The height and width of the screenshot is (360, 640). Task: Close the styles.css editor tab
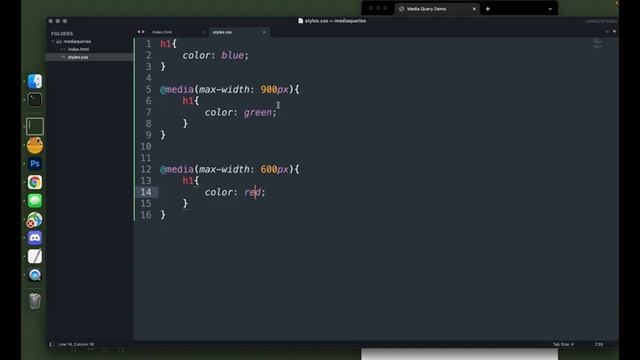click(264, 32)
